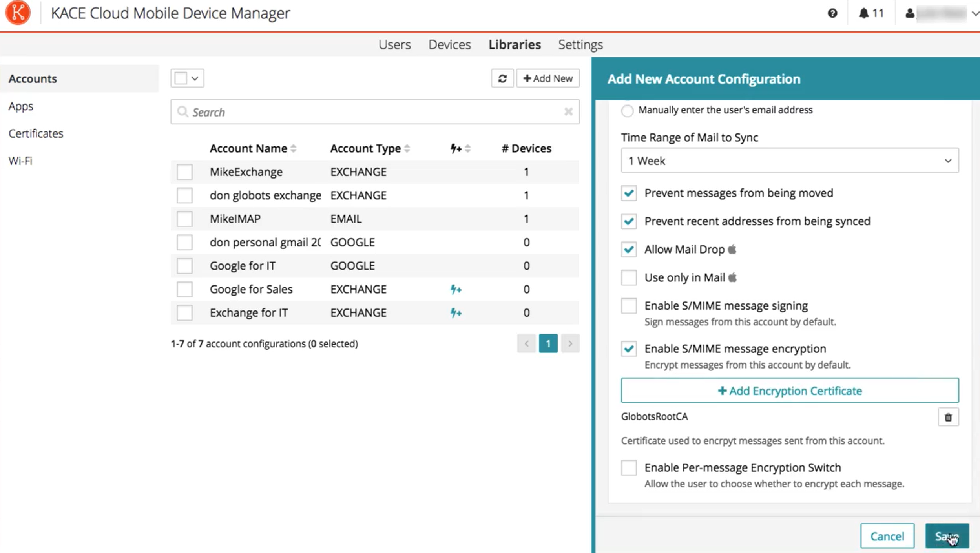
Task: Click the # Devices column header
Action: point(526,148)
